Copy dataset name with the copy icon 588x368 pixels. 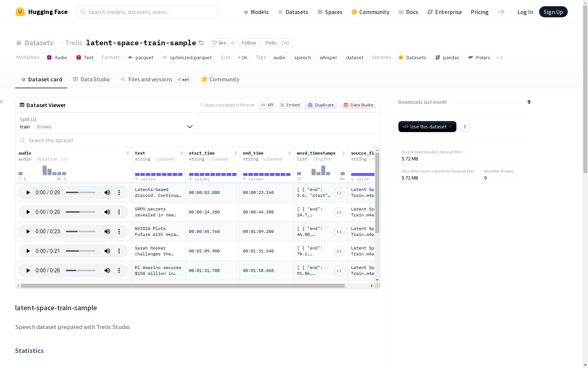[x=201, y=43]
